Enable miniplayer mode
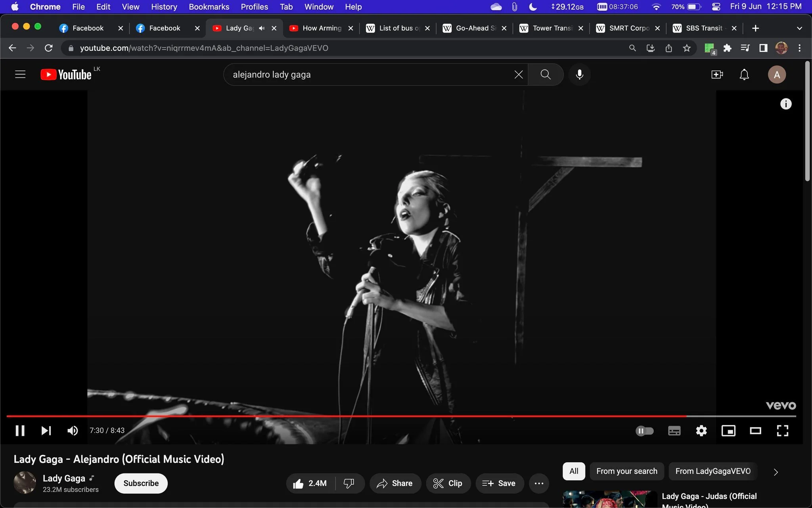Viewport: 812px width, 508px height. (x=728, y=431)
